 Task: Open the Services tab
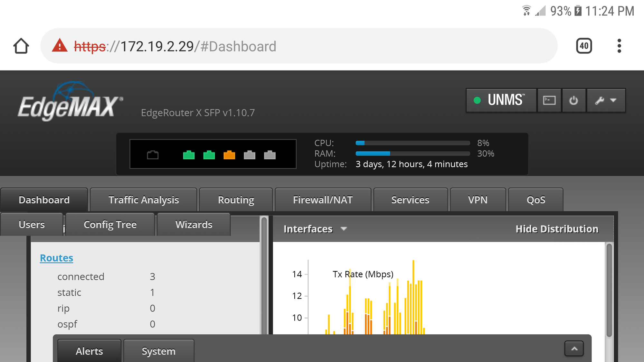click(410, 200)
